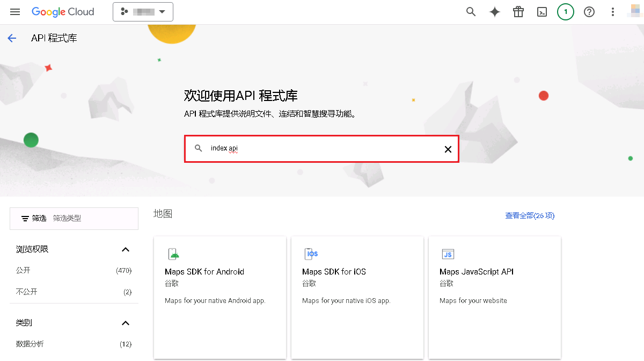Collapse the 类别 section
This screenshot has width=644, height=361.
(126, 323)
